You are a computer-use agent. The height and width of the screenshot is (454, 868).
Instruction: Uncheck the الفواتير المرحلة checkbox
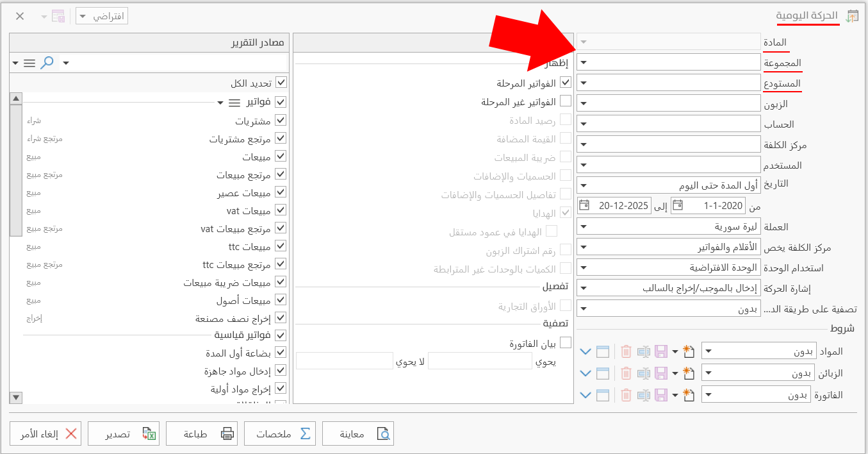click(x=565, y=82)
